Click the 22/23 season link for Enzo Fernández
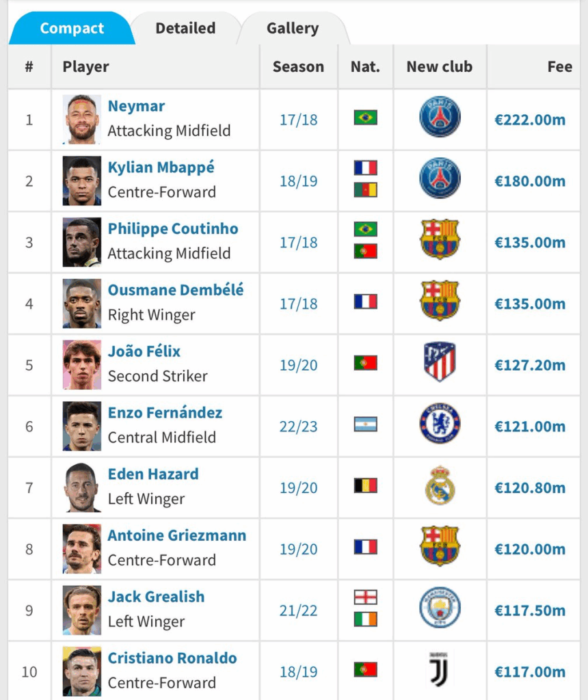The height and width of the screenshot is (700, 588). pos(298,427)
